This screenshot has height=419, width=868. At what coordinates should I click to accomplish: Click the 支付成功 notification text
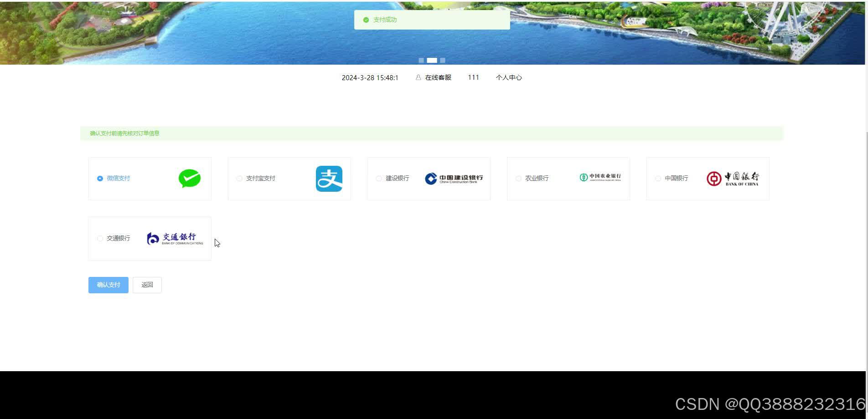[x=385, y=20]
